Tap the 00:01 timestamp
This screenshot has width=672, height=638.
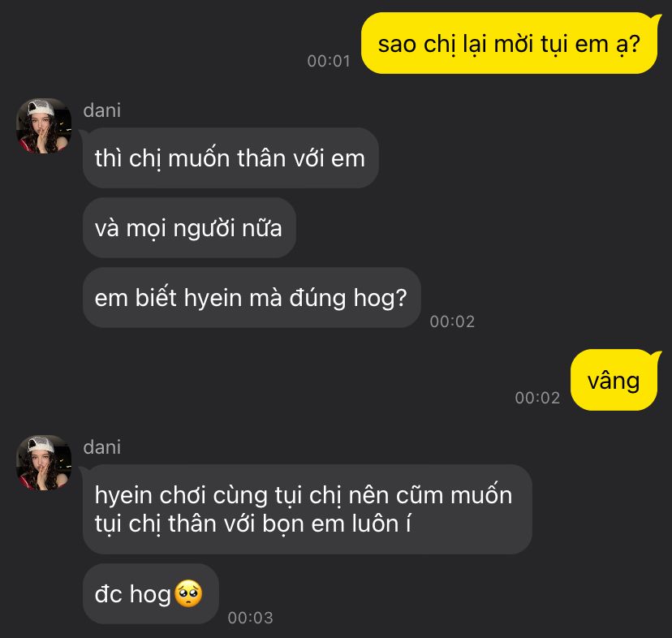(329, 61)
